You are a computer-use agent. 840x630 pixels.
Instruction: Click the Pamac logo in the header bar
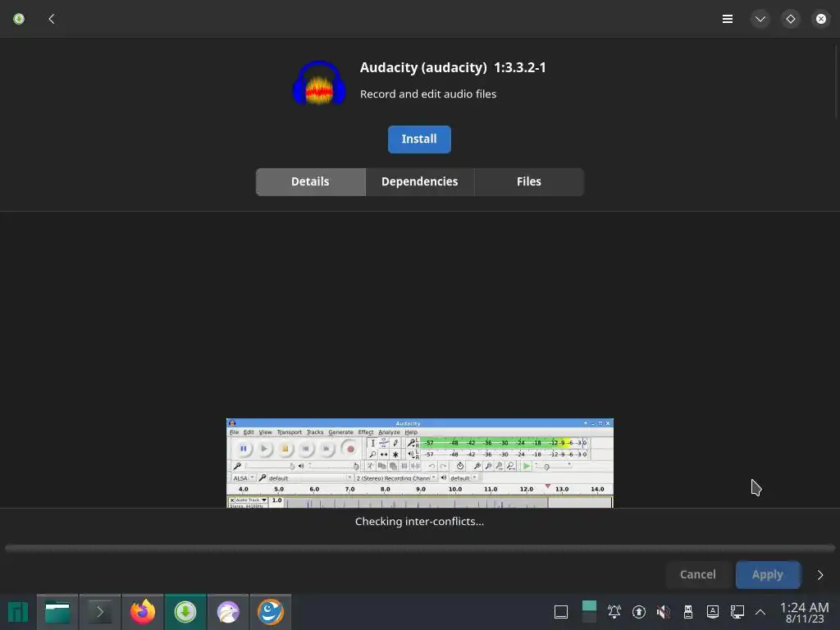(19, 20)
